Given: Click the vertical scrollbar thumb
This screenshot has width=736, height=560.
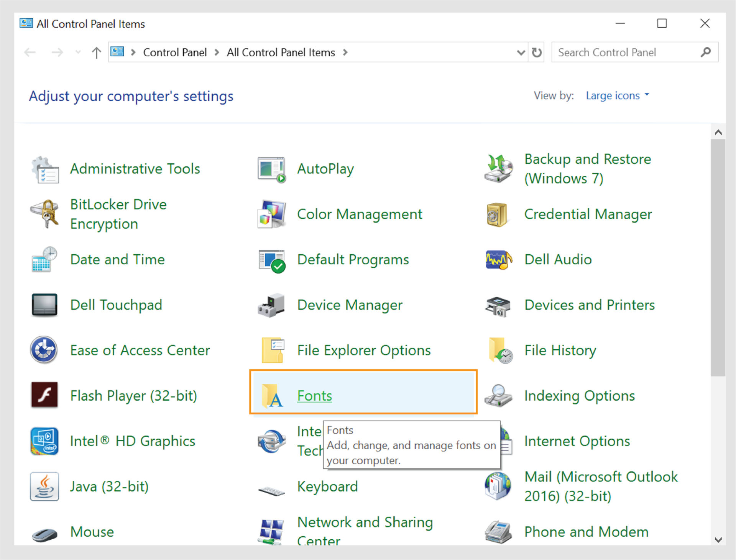Looking at the screenshot, I should [x=718, y=257].
